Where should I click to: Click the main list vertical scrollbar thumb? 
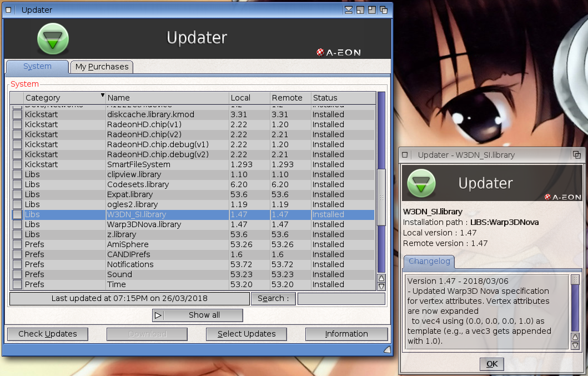pos(381,197)
